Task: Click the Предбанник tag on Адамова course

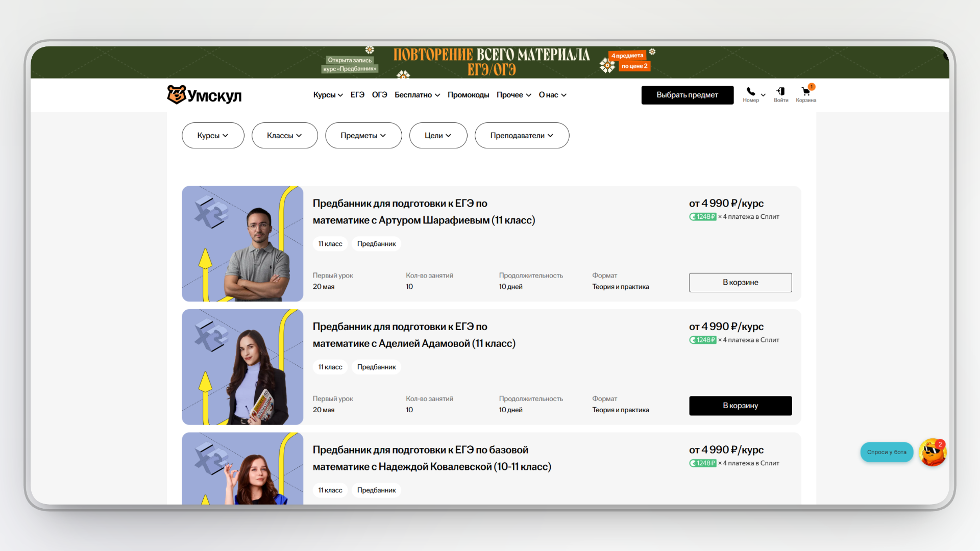Action: [376, 367]
